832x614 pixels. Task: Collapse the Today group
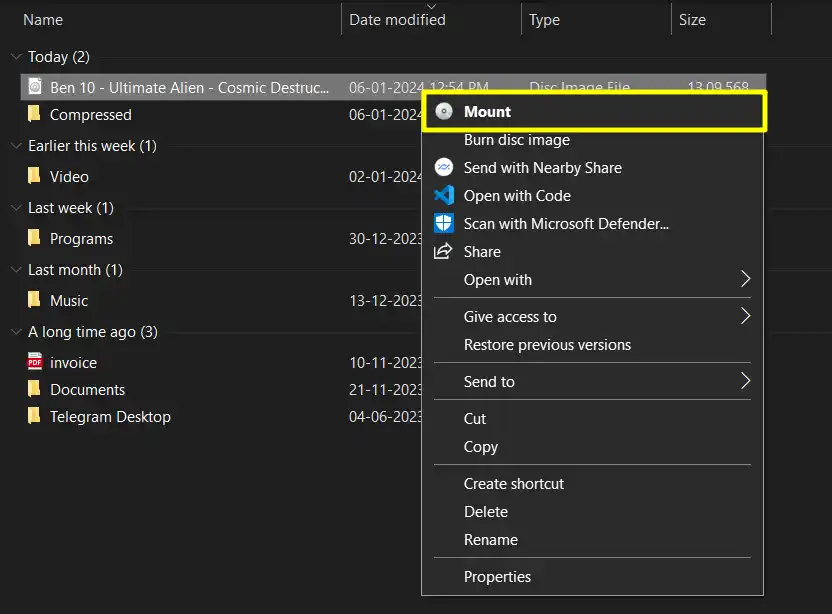pos(14,57)
